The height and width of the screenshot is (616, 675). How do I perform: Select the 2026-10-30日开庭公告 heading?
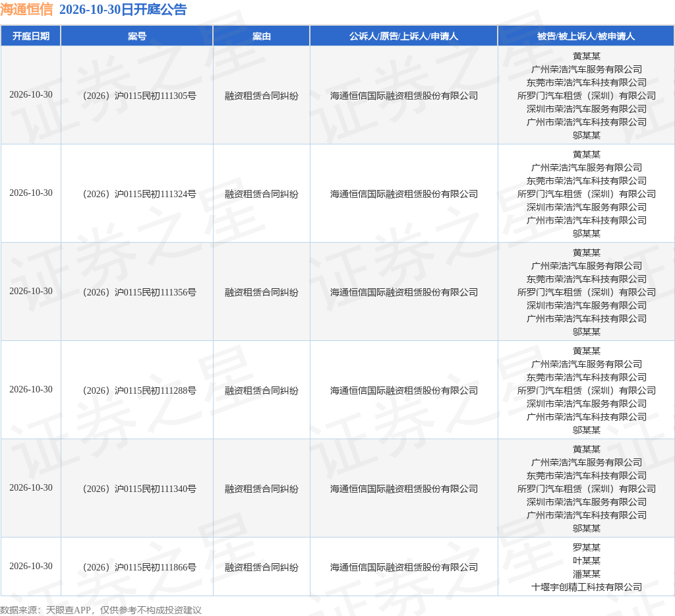point(123,9)
